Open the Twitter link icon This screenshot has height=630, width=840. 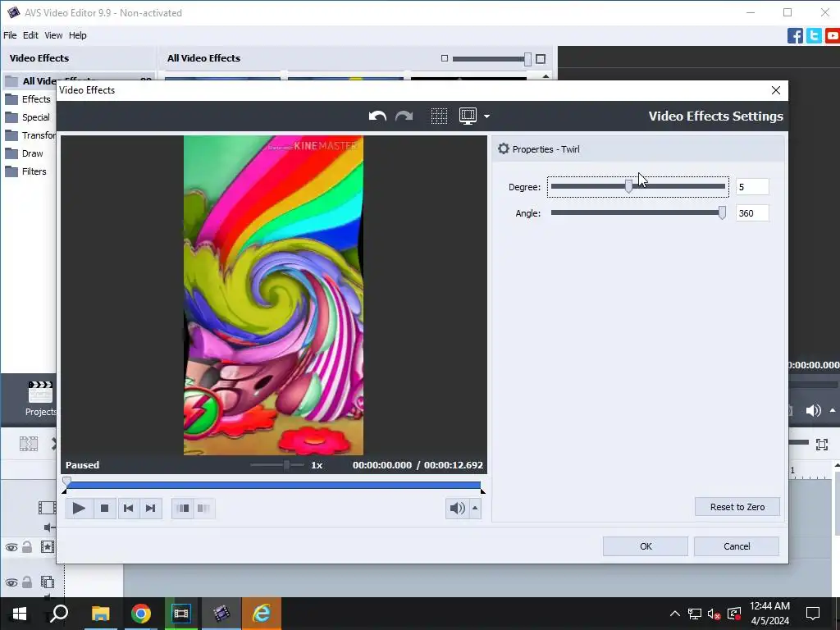(x=814, y=36)
